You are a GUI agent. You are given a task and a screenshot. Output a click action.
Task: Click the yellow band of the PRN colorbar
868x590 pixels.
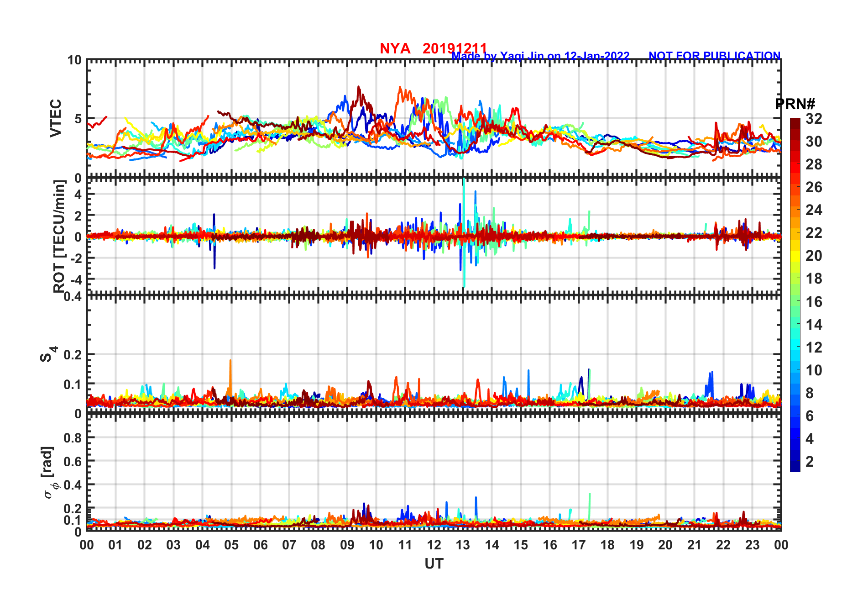click(x=795, y=256)
